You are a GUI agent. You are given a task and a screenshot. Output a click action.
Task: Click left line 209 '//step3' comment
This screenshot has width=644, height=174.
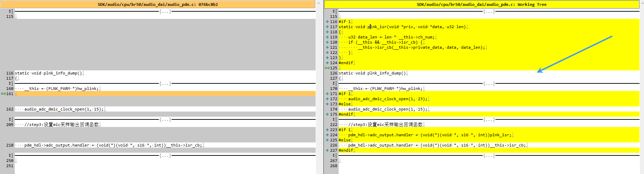click(x=61, y=125)
